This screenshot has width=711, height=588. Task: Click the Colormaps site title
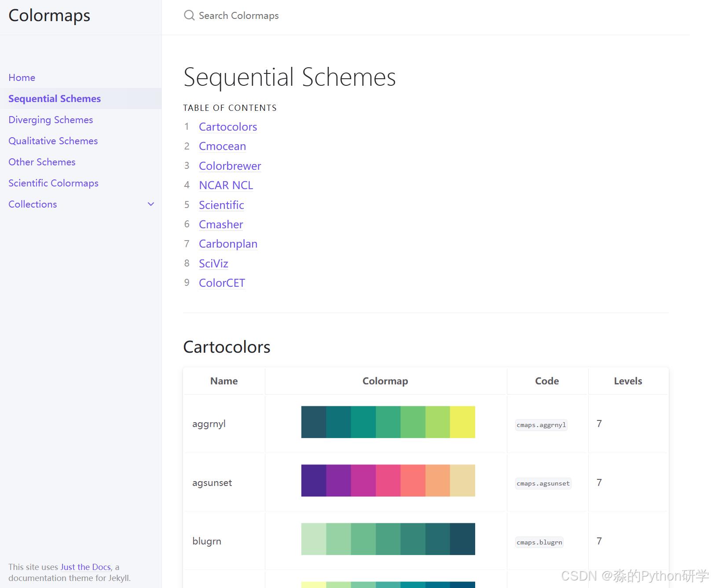[49, 15]
